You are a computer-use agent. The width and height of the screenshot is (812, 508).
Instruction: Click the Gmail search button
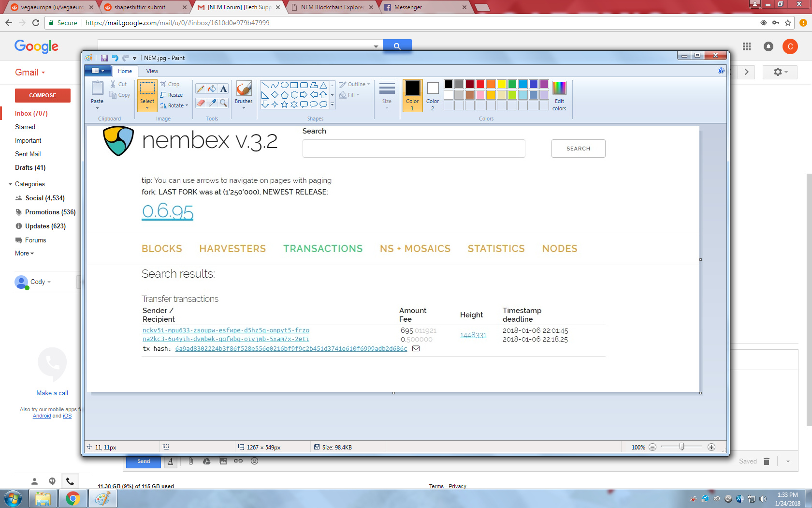[x=397, y=46]
